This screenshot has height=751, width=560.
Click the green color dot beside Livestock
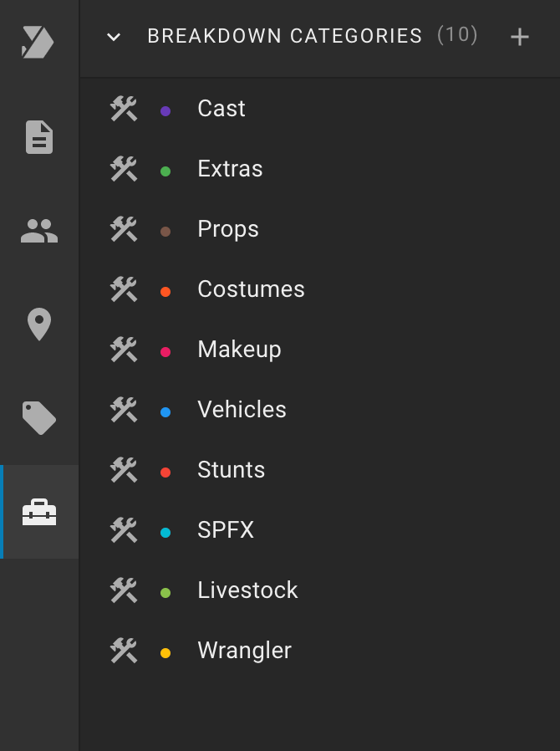click(165, 593)
